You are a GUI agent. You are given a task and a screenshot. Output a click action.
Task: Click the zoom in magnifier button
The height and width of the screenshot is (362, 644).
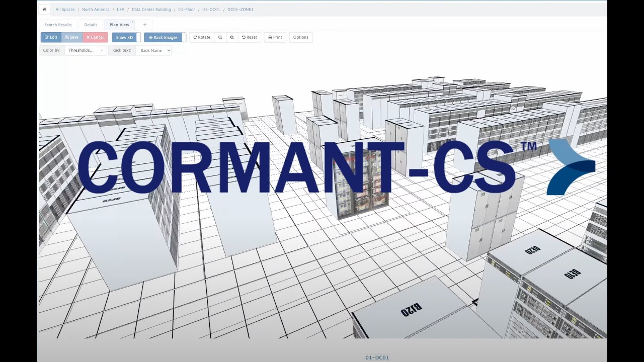(x=232, y=37)
